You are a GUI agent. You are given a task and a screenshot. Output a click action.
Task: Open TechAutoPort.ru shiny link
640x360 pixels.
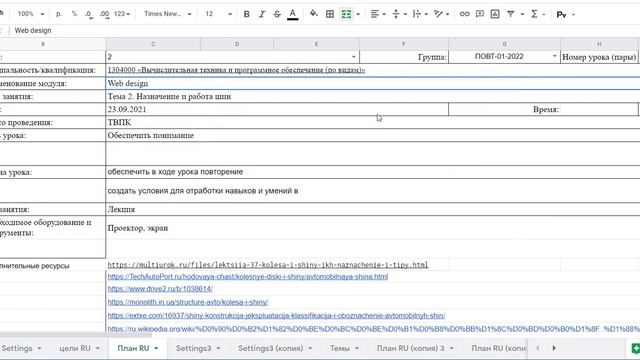tap(248, 277)
